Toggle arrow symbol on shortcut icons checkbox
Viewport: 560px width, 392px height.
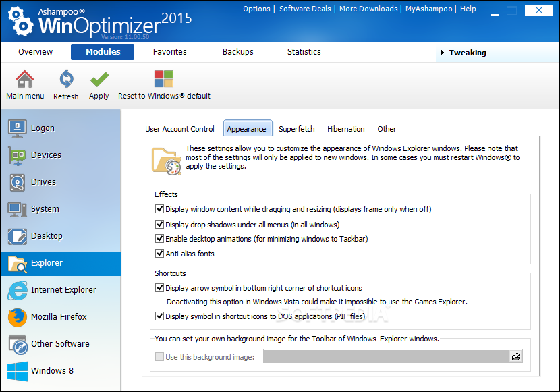pos(159,287)
